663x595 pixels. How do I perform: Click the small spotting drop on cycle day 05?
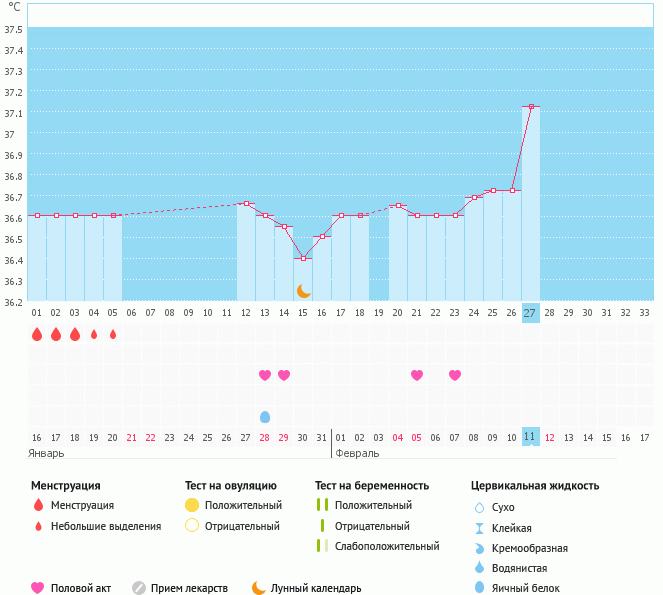coord(113,335)
